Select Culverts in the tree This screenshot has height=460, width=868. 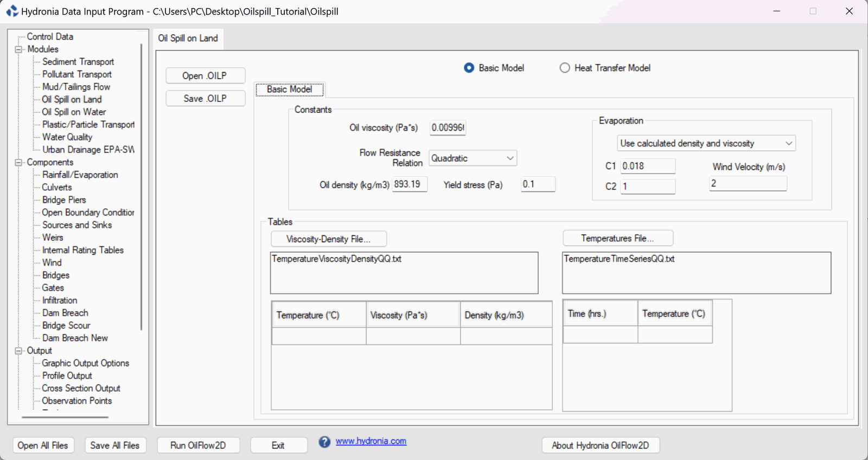(57, 187)
